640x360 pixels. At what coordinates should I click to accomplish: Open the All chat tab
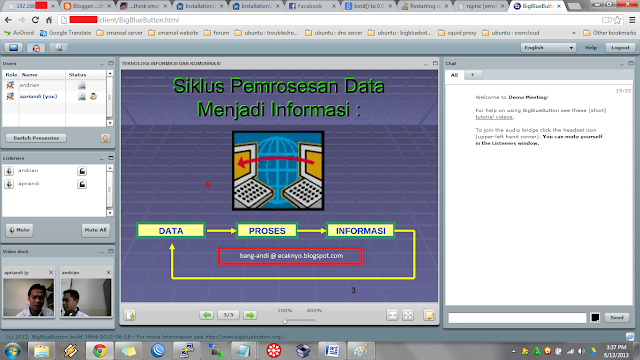[x=454, y=75]
